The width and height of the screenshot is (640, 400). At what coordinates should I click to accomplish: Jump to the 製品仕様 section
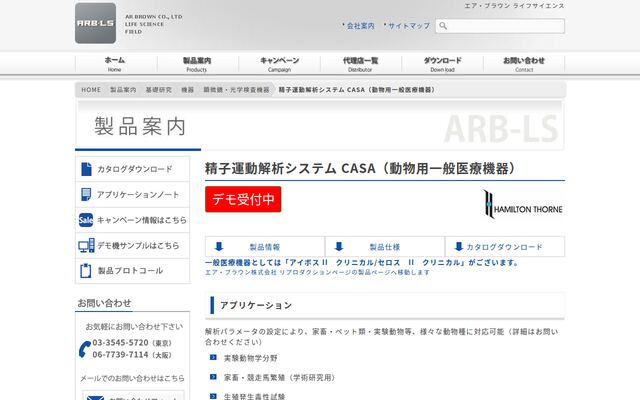tap(385, 247)
